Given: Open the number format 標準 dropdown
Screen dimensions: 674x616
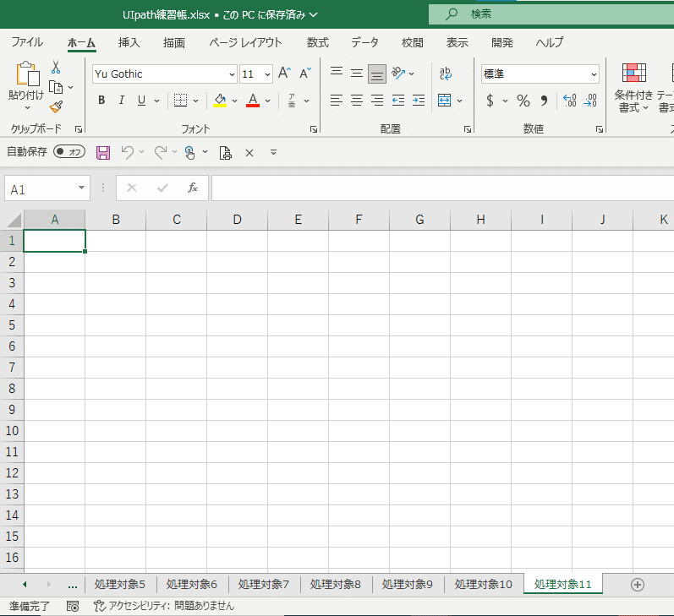Looking at the screenshot, I should point(594,74).
